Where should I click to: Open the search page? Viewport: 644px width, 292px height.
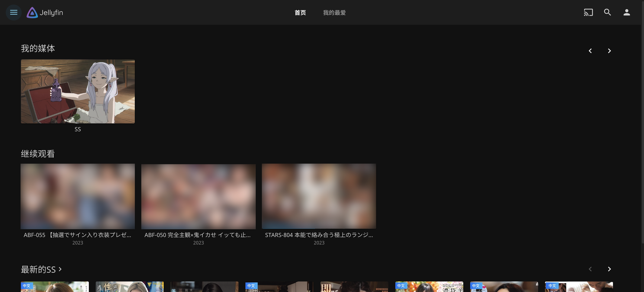click(x=607, y=12)
